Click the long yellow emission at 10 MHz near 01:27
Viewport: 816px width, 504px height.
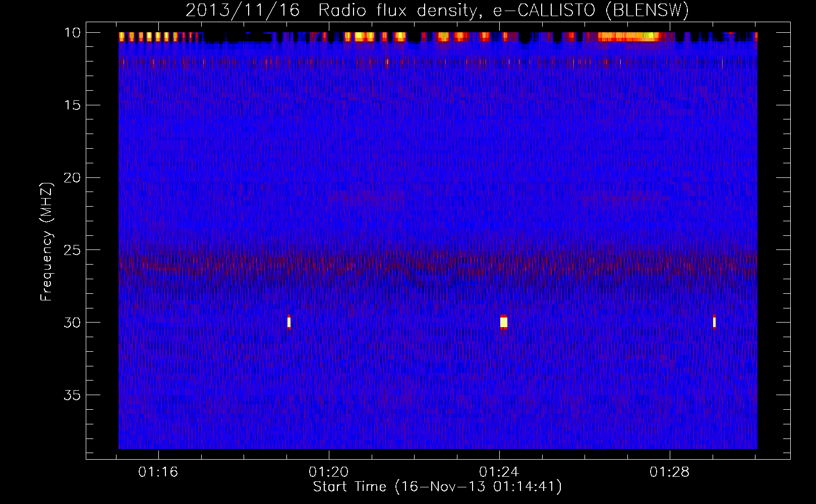click(629, 36)
